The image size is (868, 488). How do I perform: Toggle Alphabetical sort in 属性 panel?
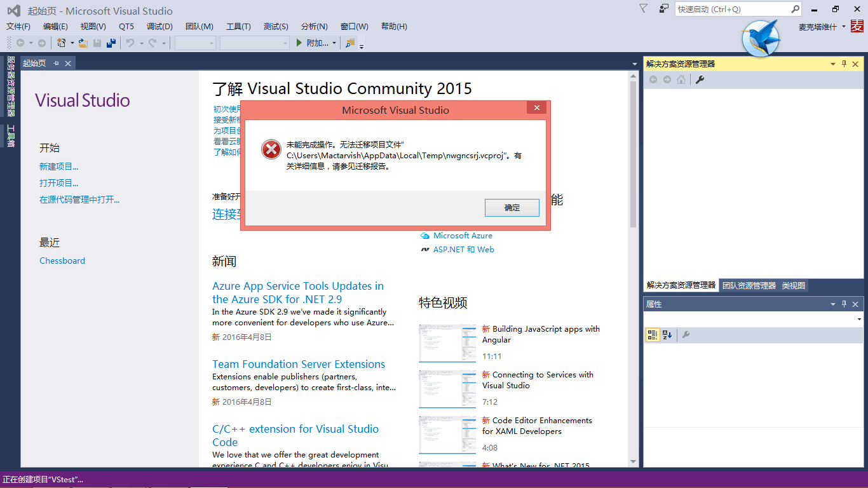667,335
